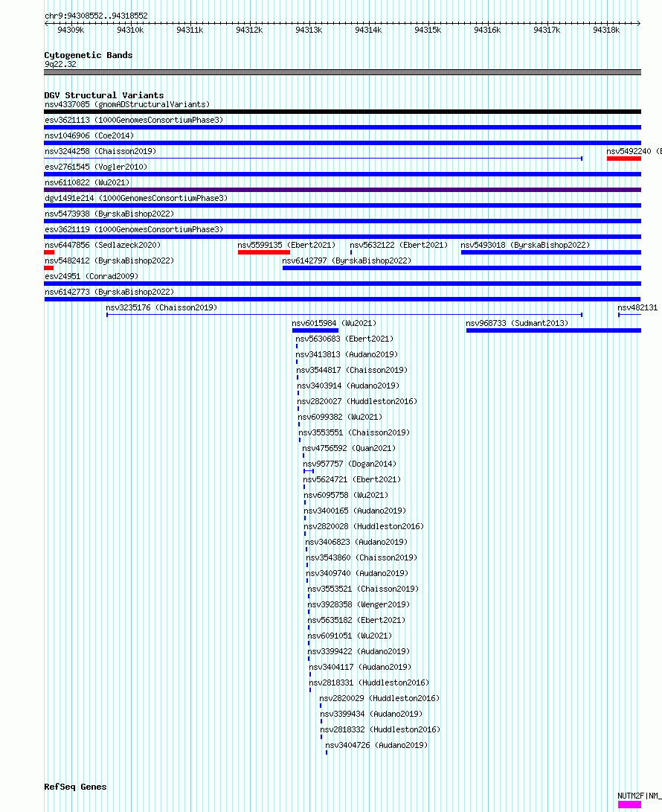Click nsv3928358 (Wenger2019) label
Viewport: 662px width, 812px height.
(x=359, y=604)
